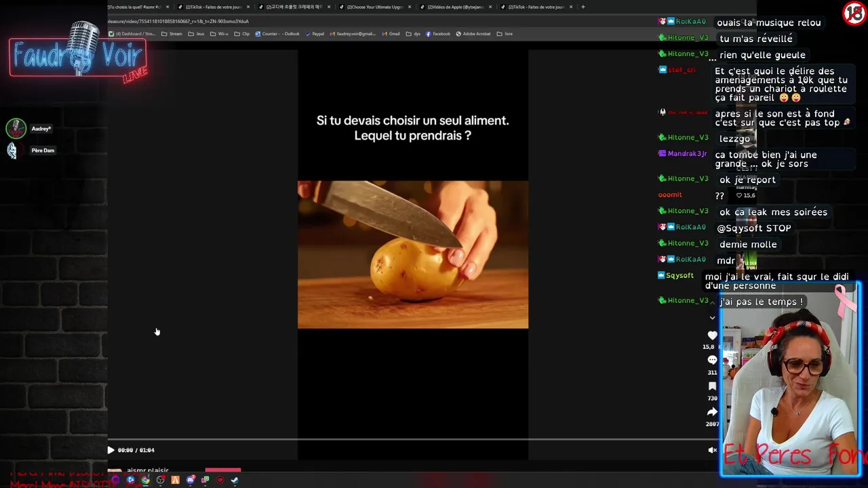
Task: Open the blue play-arrow taskbar icon
Action: [130, 480]
